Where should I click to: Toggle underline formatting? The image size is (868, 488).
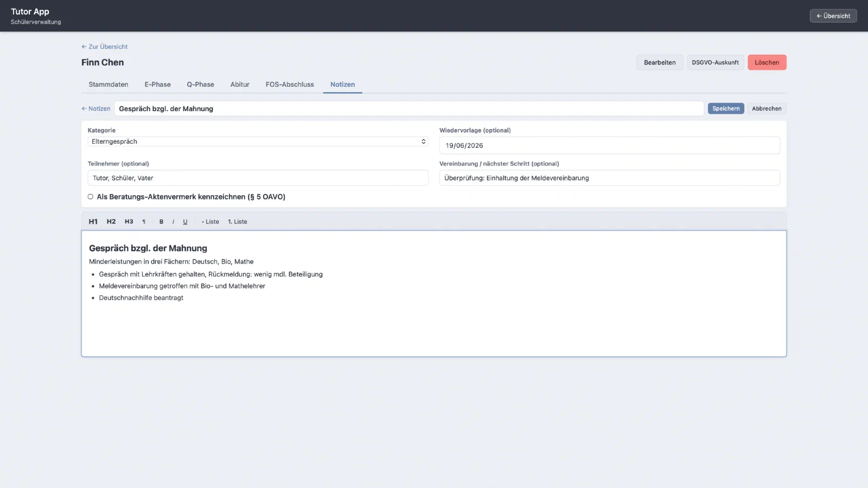pos(185,222)
